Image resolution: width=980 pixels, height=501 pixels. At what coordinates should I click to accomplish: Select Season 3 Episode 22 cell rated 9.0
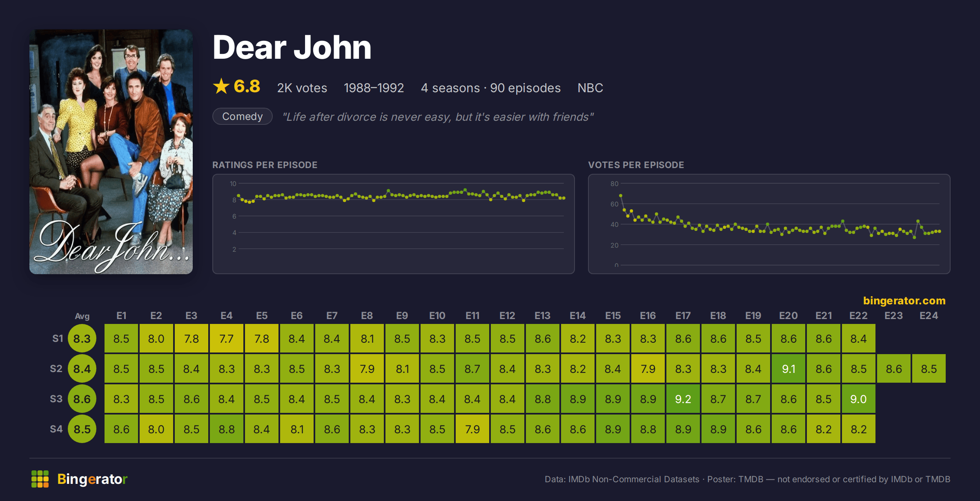(859, 399)
